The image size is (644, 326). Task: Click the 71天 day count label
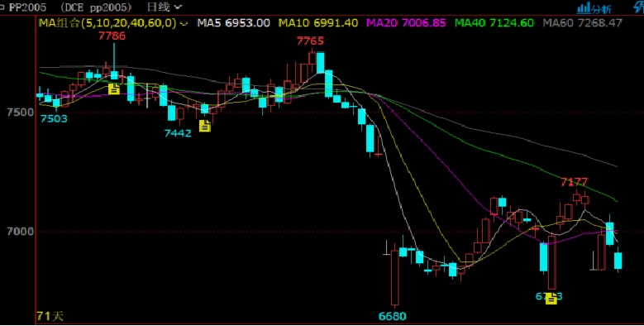(x=50, y=316)
